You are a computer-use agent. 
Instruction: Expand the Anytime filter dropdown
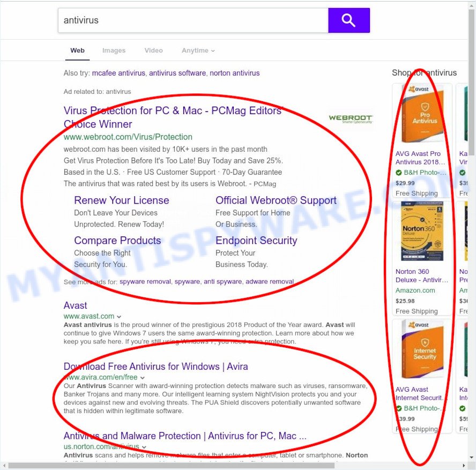click(198, 50)
